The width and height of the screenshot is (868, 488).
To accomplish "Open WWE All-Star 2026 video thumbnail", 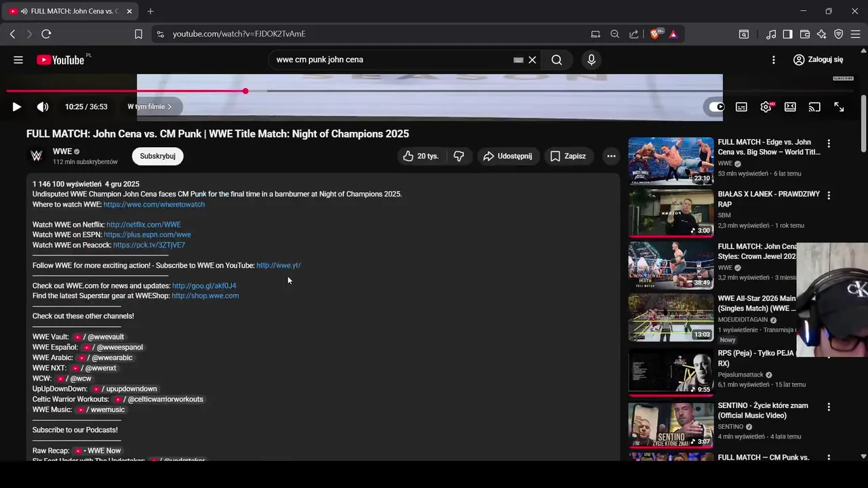I will click(x=671, y=318).
